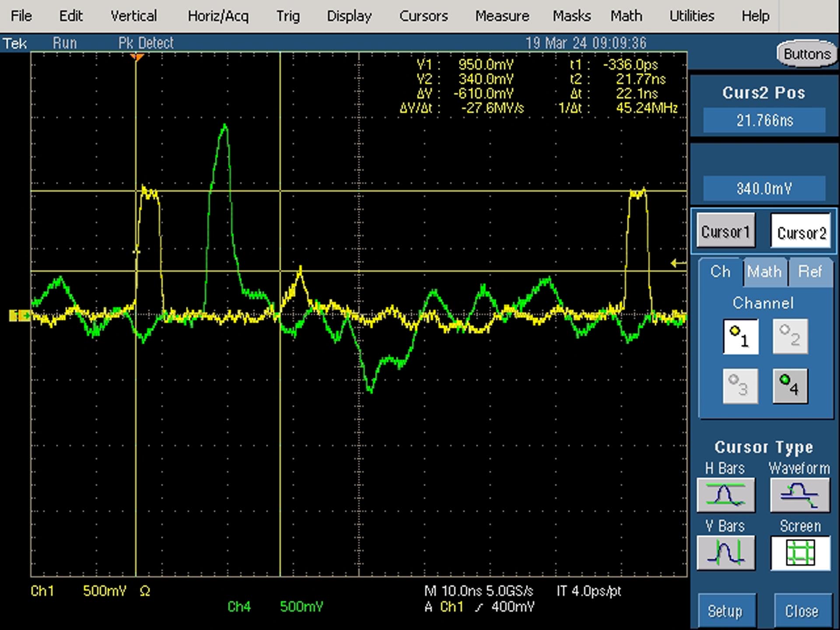Click the V2 340.0mV cursor readout
The height and width of the screenshot is (630, 840).
465,79
